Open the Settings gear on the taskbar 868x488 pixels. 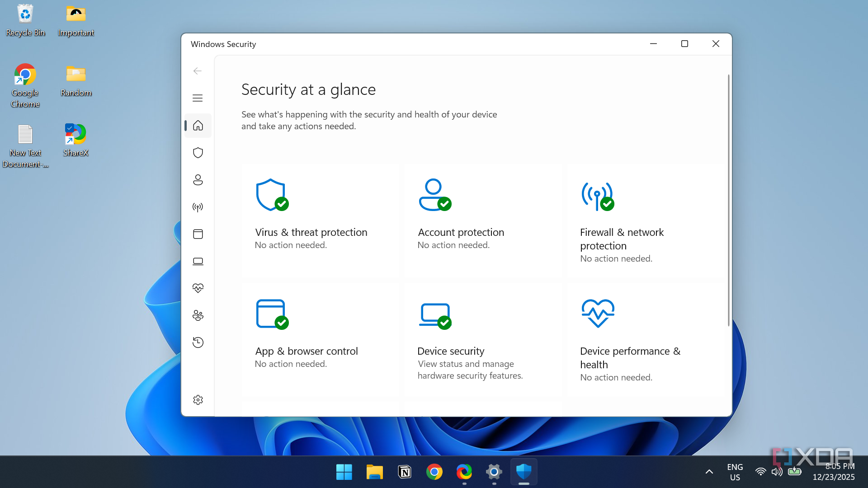[494, 472]
